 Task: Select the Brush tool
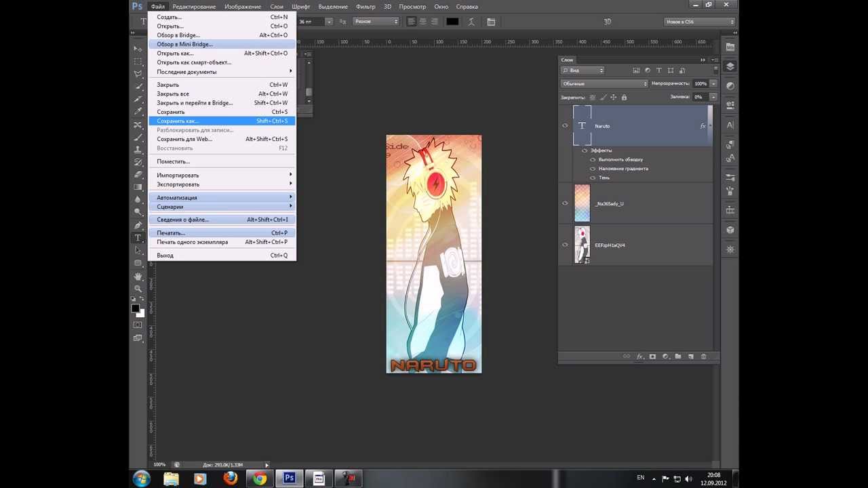click(138, 137)
